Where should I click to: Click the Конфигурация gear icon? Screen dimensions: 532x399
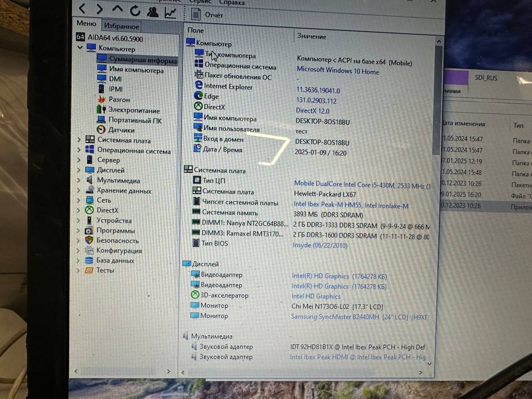coord(89,250)
